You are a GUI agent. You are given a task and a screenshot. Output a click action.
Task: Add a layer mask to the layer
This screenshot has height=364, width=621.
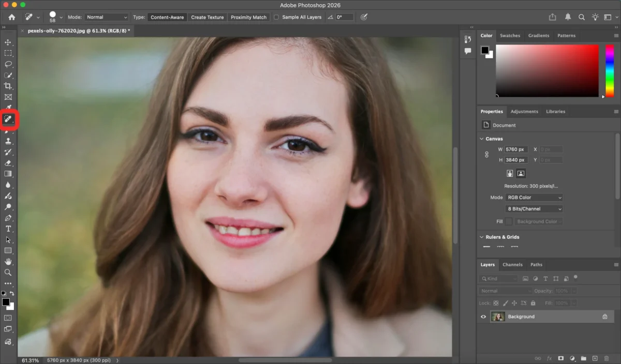pyautogui.click(x=561, y=358)
